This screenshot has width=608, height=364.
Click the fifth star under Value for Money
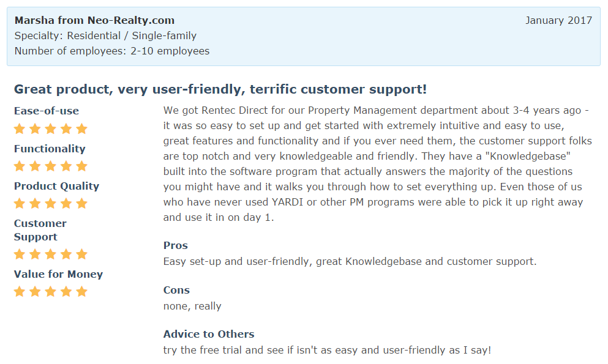tap(82, 292)
